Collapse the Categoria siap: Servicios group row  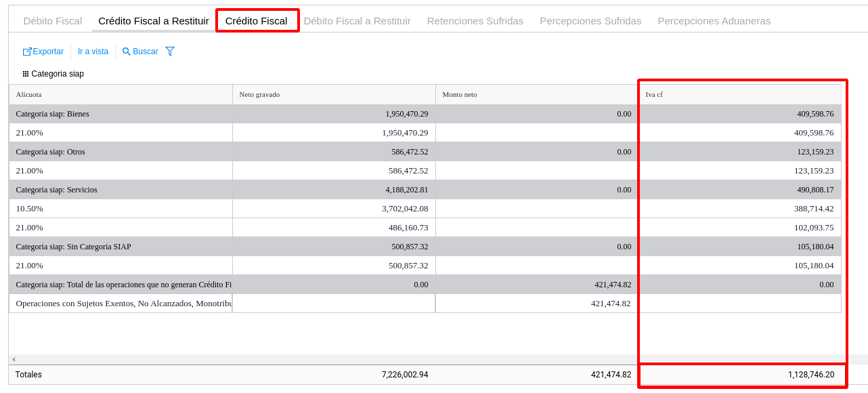point(57,190)
